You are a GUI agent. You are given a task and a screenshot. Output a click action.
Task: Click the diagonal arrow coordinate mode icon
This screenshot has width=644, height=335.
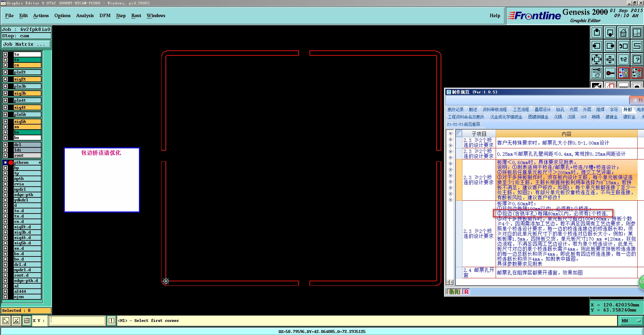click(6, 321)
